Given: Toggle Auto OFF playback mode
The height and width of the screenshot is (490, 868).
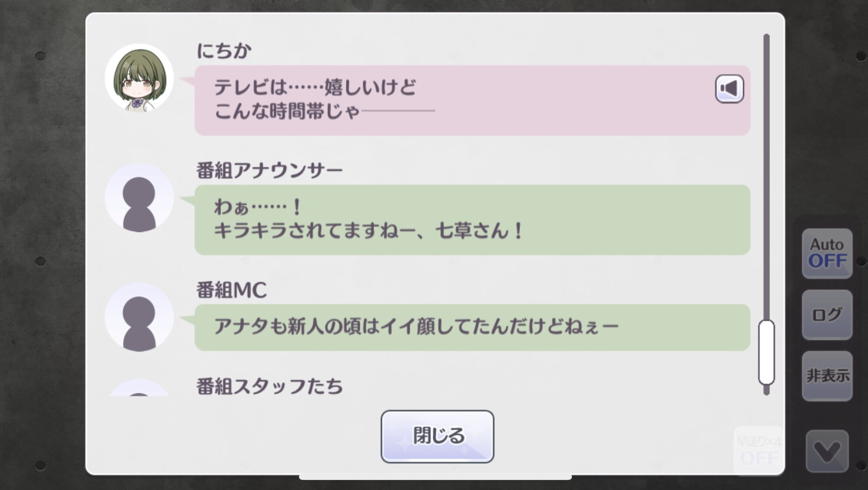Looking at the screenshot, I should [827, 253].
